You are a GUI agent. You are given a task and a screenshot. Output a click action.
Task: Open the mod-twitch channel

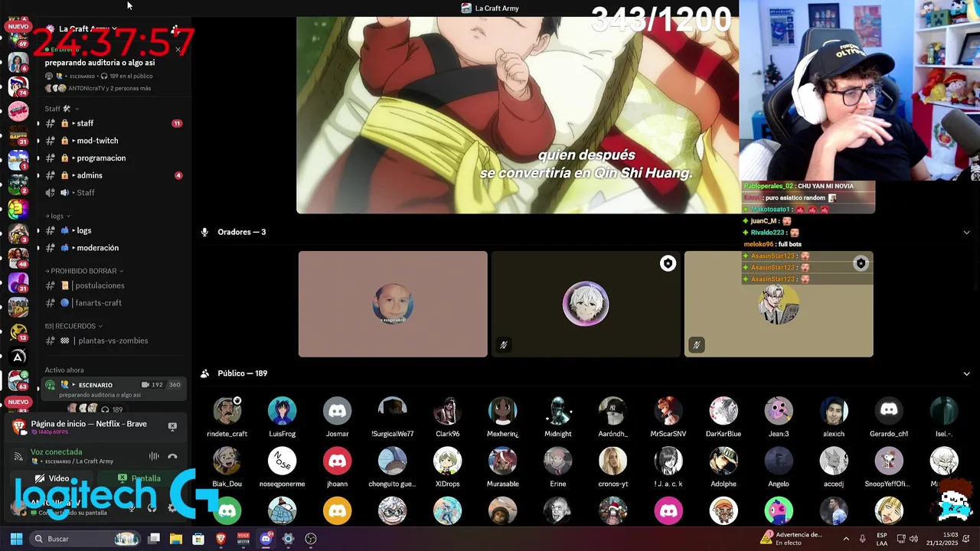pos(113,141)
